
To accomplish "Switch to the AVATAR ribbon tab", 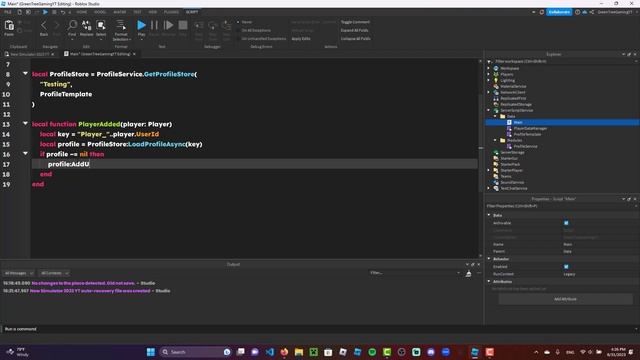I will click(120, 12).
